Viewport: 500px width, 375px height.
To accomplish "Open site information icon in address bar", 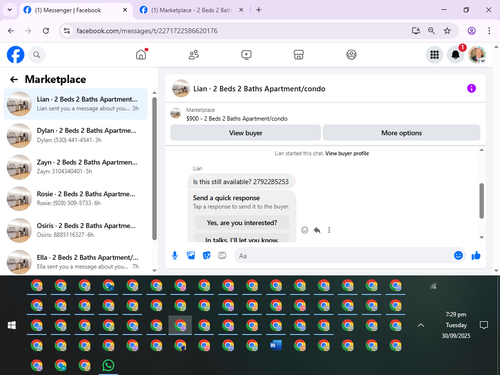I will 67,31.
